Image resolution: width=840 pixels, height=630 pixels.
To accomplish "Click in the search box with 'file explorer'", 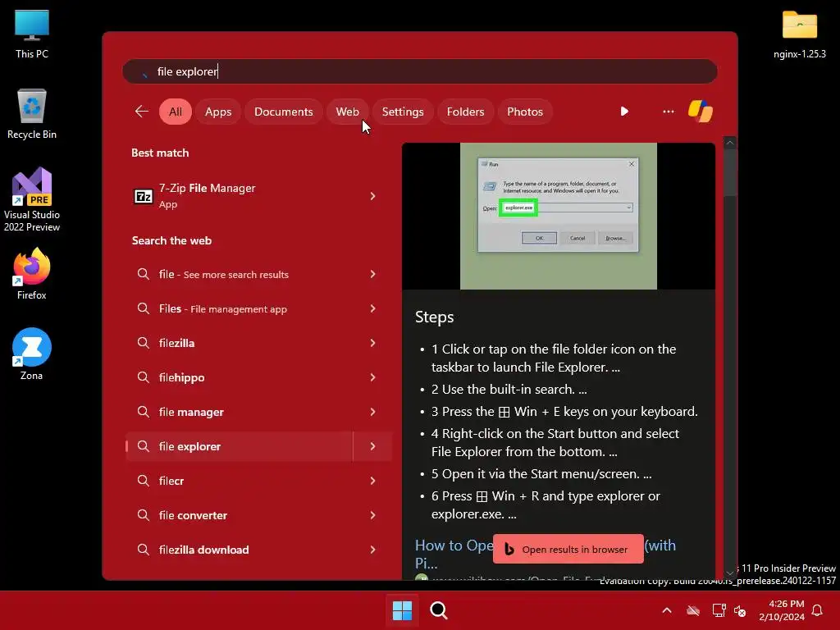I will click(419, 71).
